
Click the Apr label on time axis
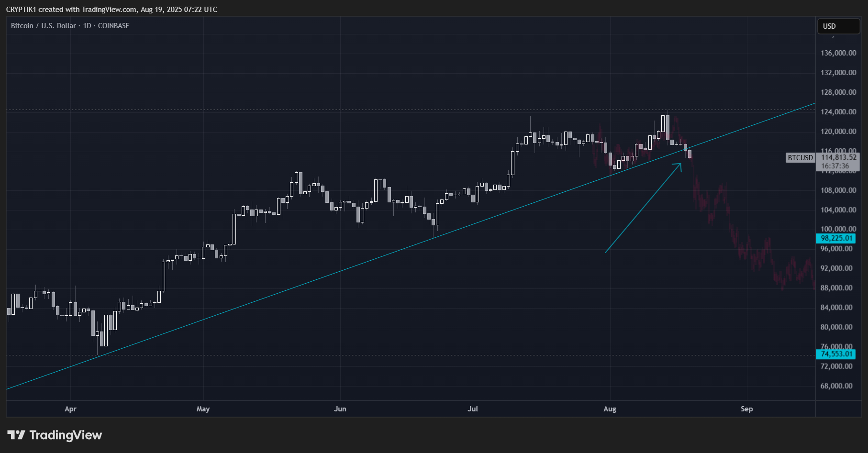pos(70,409)
